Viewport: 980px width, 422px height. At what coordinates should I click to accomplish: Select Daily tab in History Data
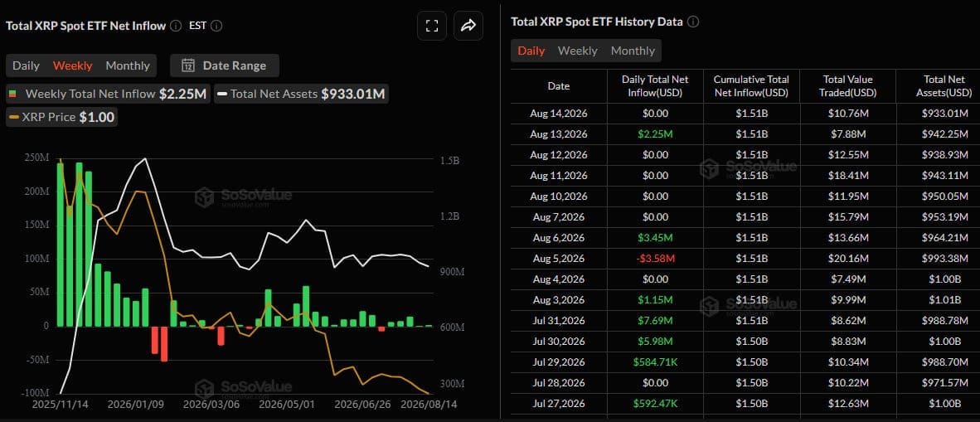point(531,51)
